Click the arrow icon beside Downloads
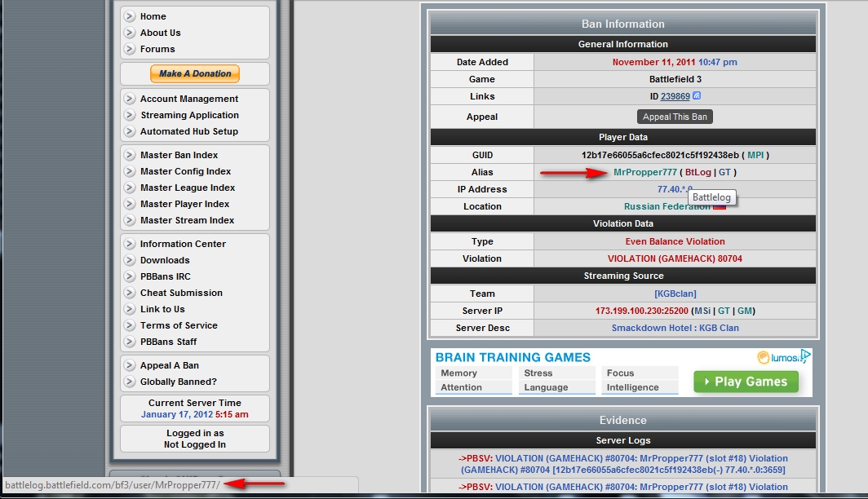The height and width of the screenshot is (499, 868). click(x=130, y=260)
